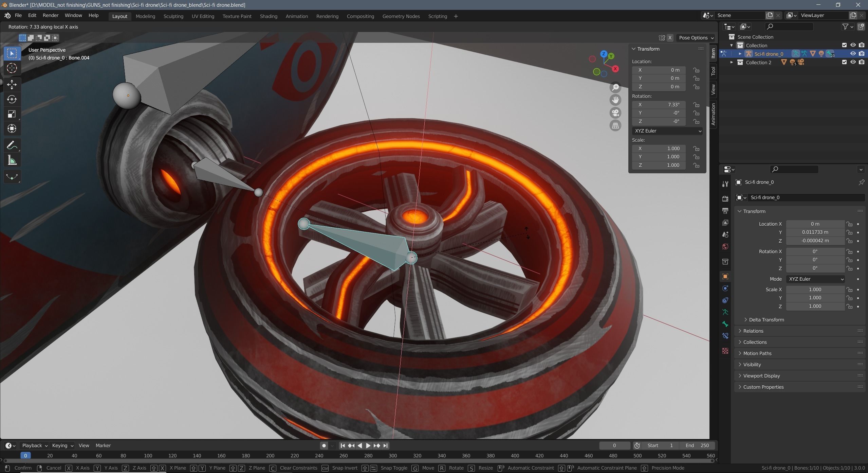Click the X gizmo axis in viewport
Screen dimensions: 868x473
615,69
